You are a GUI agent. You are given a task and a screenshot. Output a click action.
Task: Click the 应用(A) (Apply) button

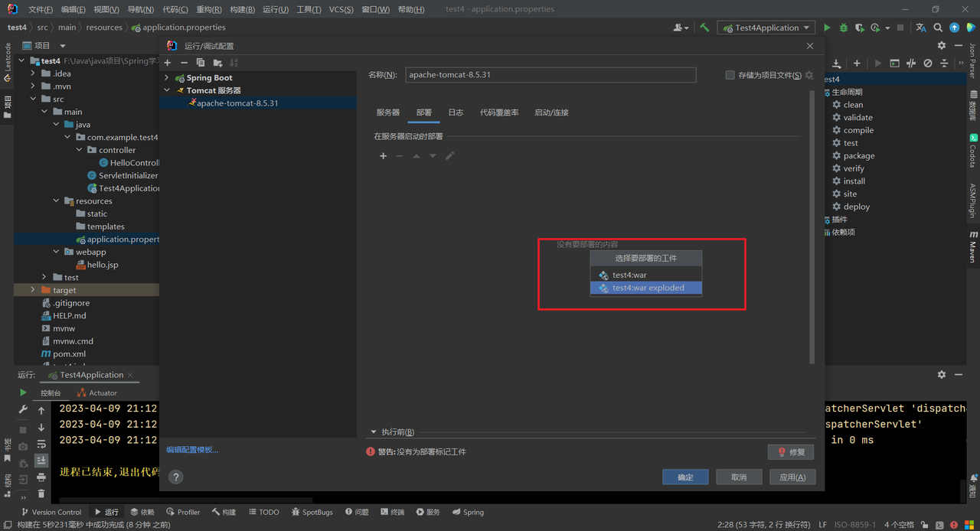point(792,477)
